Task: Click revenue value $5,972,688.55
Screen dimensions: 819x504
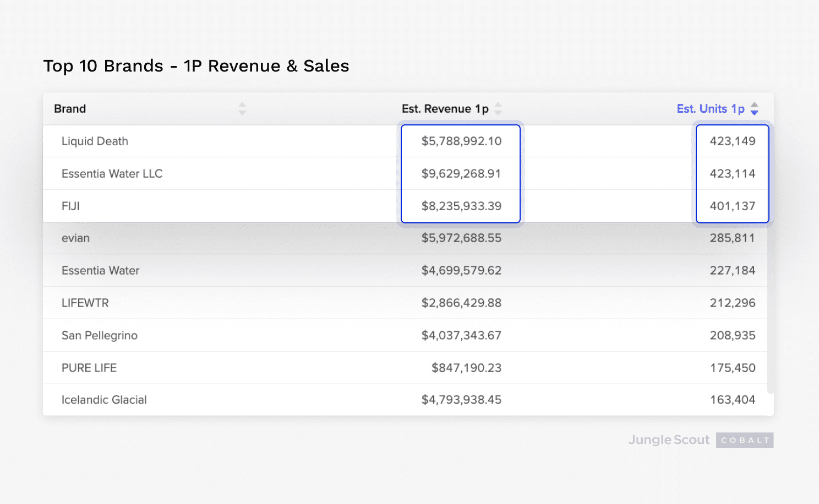Action: click(461, 238)
